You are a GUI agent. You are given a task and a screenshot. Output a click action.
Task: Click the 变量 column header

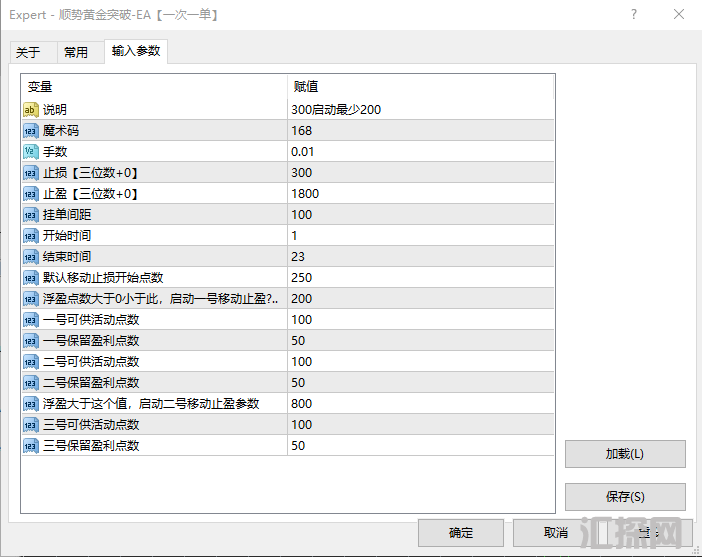[154, 86]
